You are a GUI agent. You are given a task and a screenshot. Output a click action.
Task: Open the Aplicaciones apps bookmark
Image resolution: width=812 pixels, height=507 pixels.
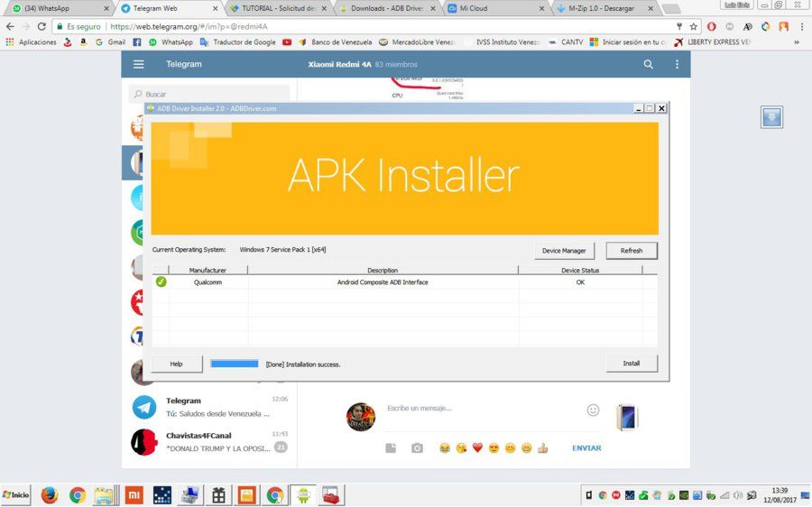pyautogui.click(x=31, y=41)
